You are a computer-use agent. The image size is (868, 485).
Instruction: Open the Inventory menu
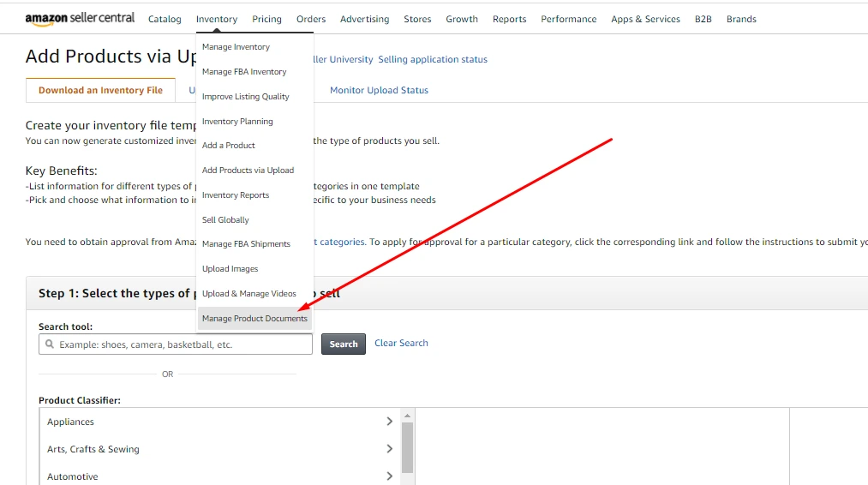[217, 19]
